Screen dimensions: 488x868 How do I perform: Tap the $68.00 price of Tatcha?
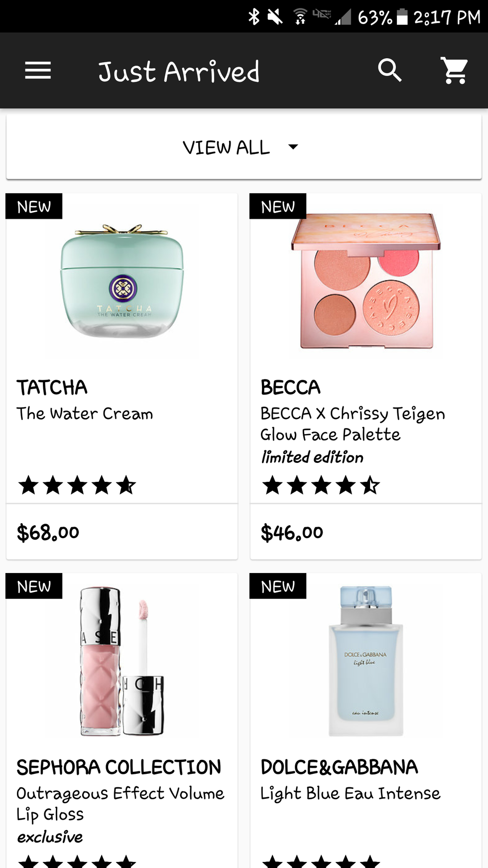(48, 533)
